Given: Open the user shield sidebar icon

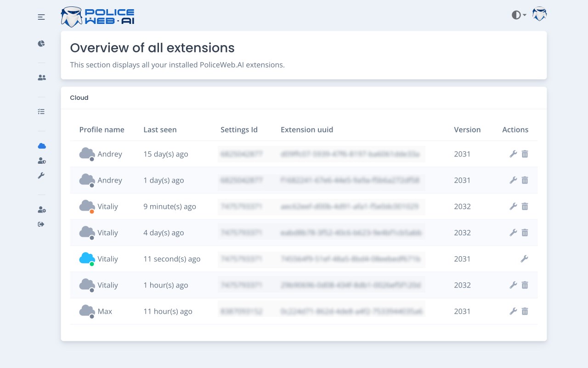Looking at the screenshot, I should (x=41, y=161).
